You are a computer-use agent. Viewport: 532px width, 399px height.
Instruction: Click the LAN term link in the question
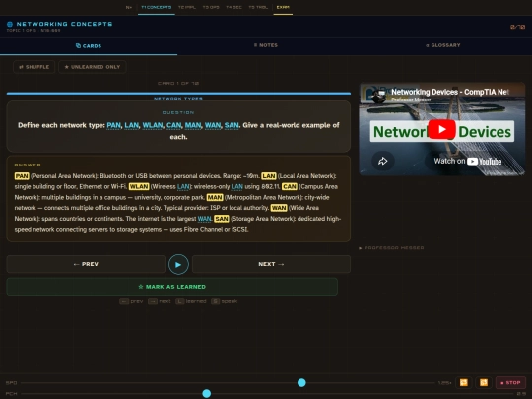[132, 125]
